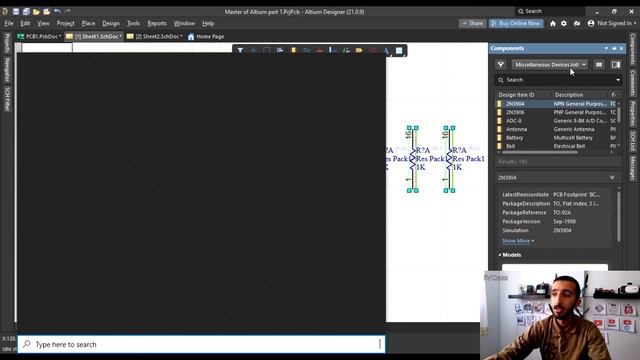Viewport: 640px width, 360px height.
Task: Click the Open file folder icon
Action: point(36,11)
